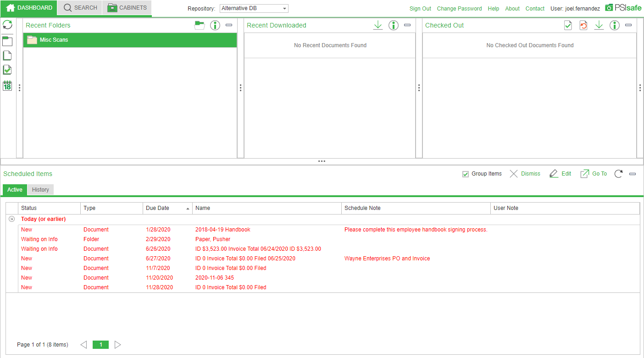Switch to the History tab

[x=40, y=189]
